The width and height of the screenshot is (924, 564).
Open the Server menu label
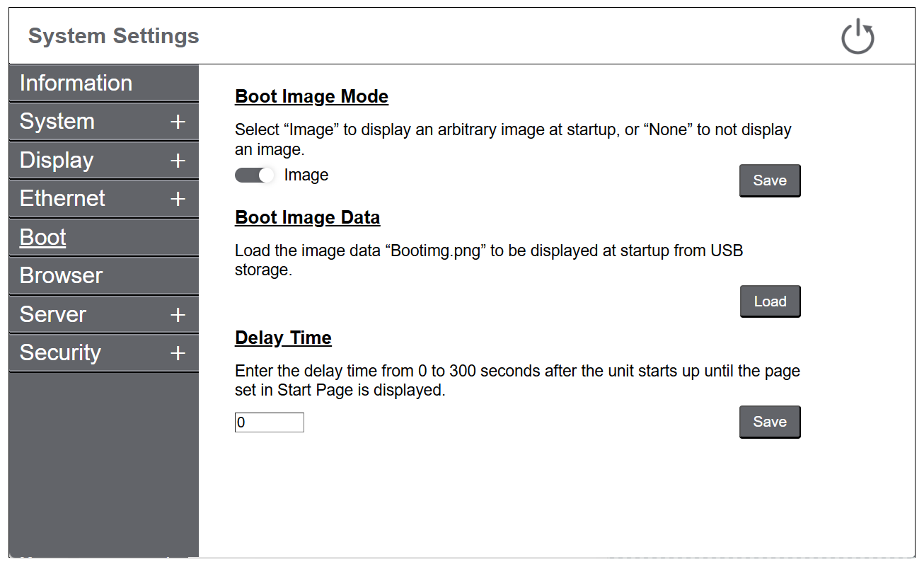click(53, 315)
